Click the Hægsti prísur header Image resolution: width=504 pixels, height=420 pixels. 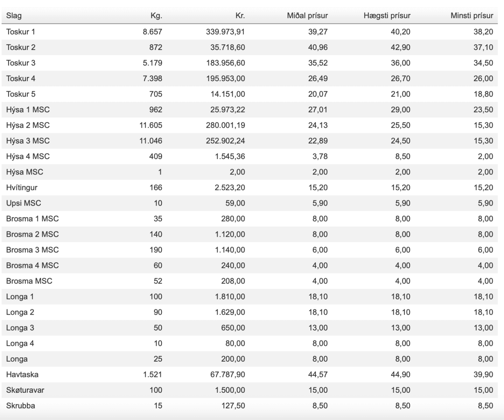coord(387,16)
